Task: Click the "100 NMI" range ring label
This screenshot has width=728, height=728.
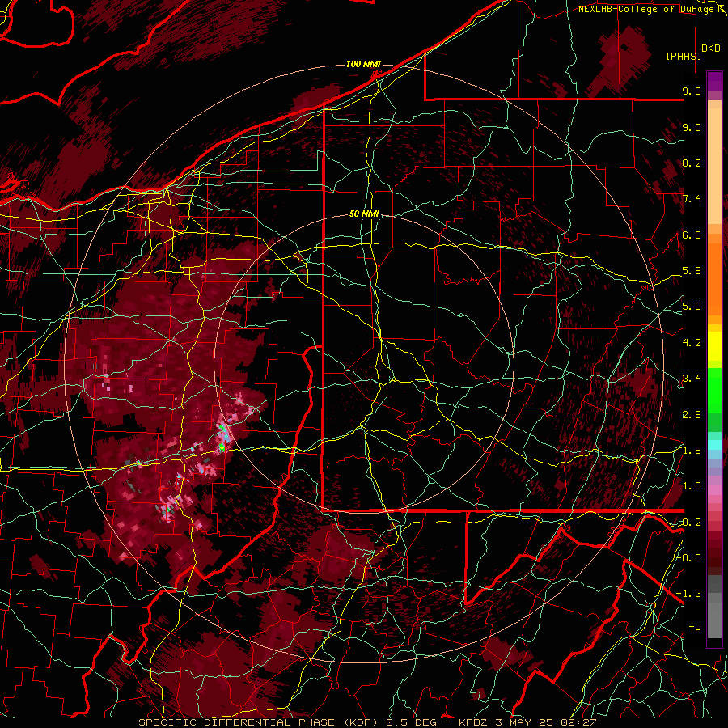Action: (x=363, y=64)
